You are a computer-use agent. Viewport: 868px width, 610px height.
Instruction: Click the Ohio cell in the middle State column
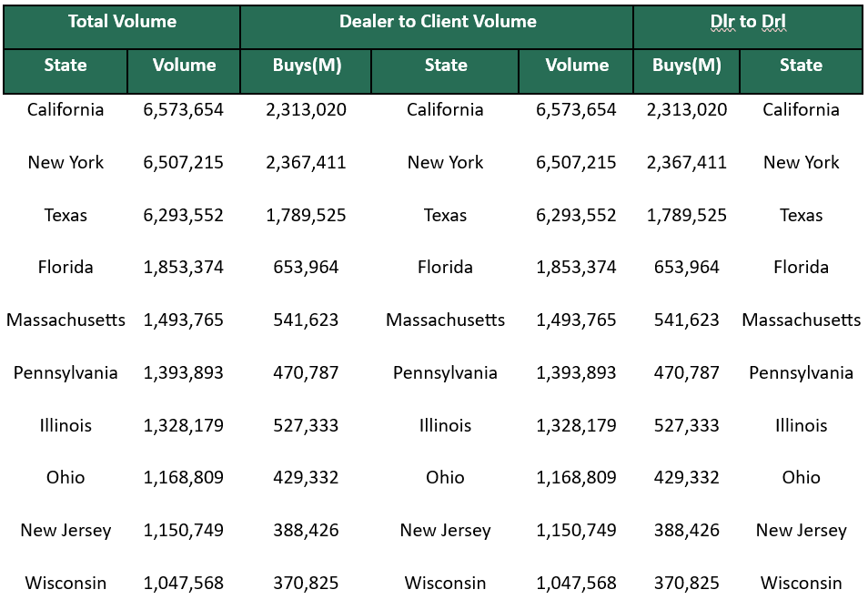tap(445, 478)
